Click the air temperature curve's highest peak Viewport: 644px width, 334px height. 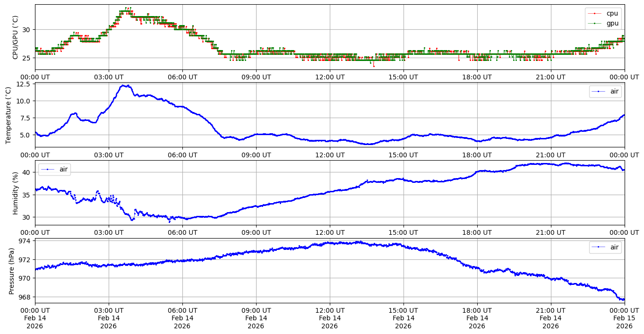pos(124,86)
